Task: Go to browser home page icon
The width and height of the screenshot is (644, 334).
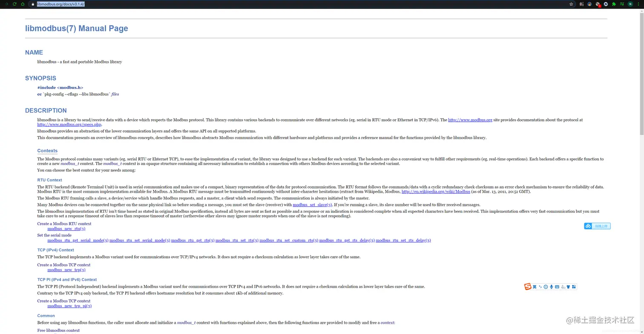Action: pyautogui.click(x=23, y=4)
